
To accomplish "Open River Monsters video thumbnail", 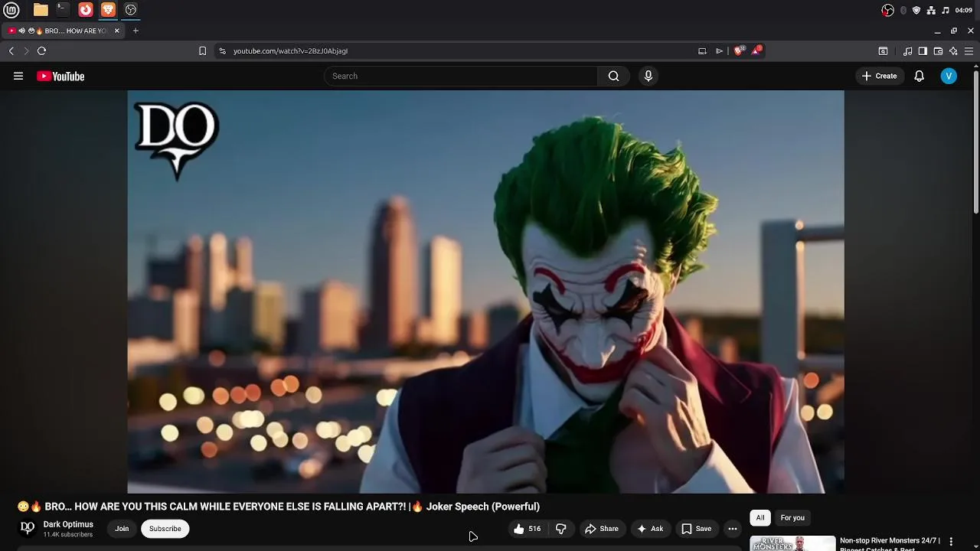I will (792, 543).
